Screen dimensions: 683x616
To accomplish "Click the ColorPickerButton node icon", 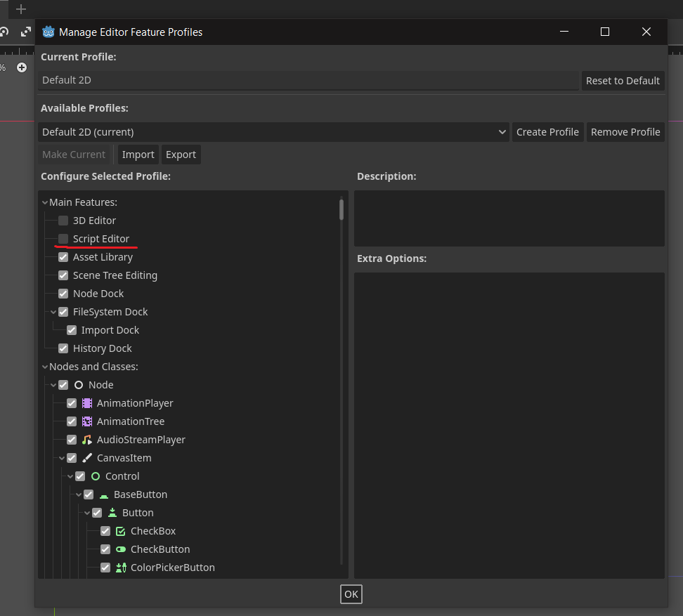I will pyautogui.click(x=122, y=567).
